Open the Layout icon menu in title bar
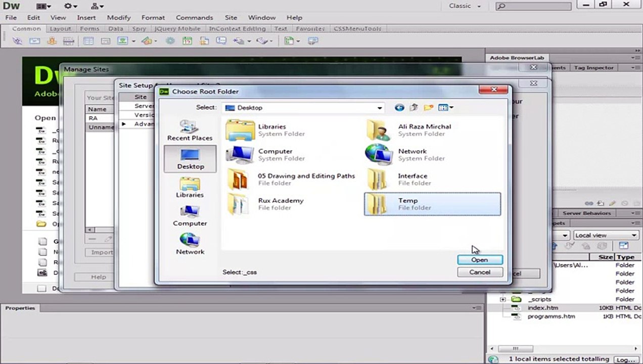Viewport: 643px width, 364px height. (44, 6)
